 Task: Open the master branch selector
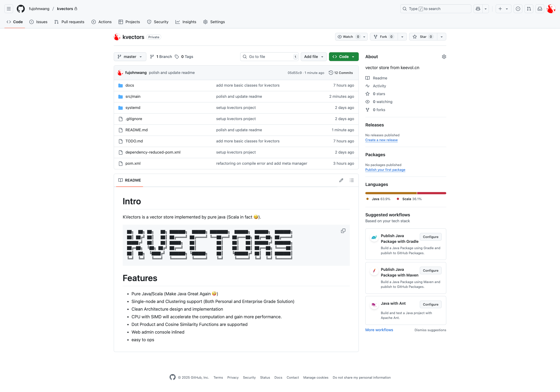130,57
